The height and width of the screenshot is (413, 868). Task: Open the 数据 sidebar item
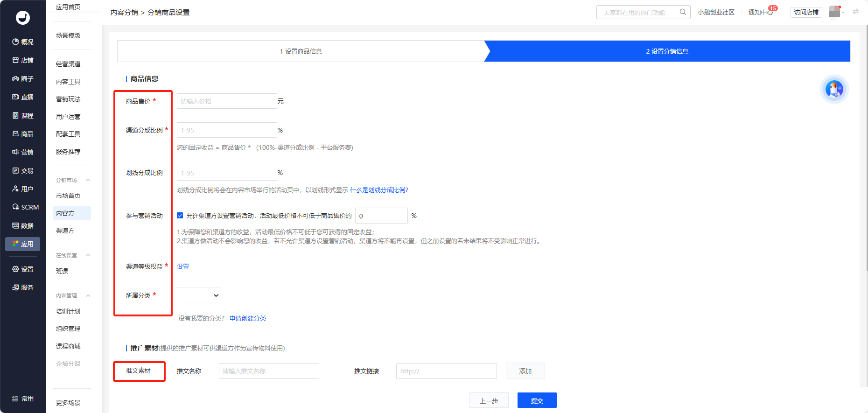point(23,226)
